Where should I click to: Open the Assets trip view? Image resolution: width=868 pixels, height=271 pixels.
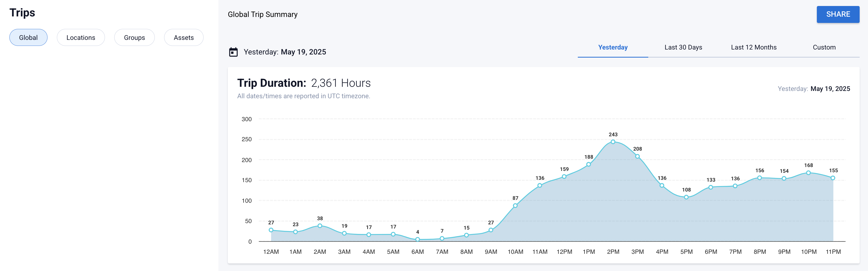tap(184, 37)
